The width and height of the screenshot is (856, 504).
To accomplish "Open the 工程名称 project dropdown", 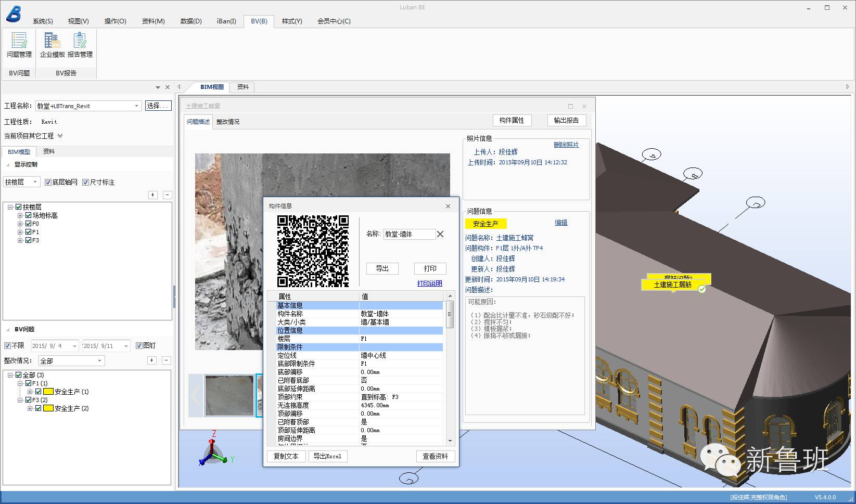I will [137, 106].
